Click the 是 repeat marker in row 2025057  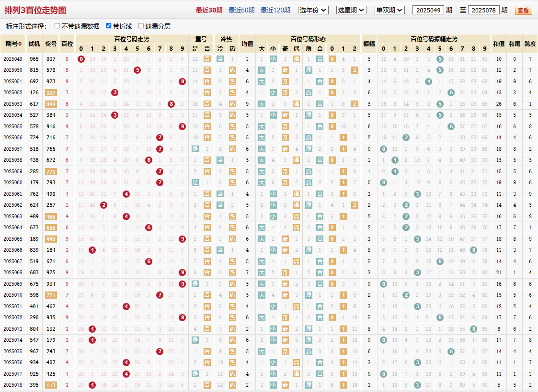pos(195,149)
